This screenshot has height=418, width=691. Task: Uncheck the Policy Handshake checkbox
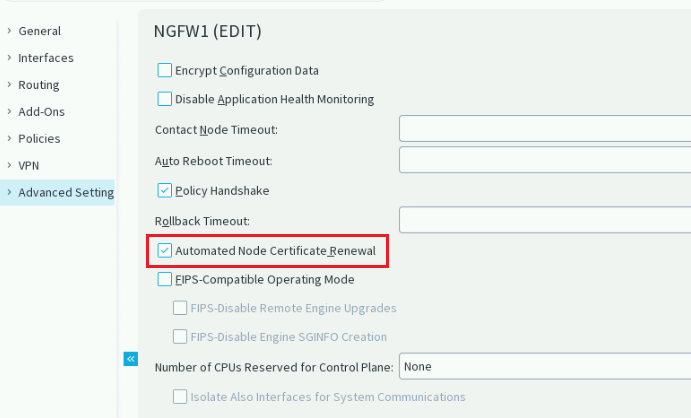pos(165,190)
